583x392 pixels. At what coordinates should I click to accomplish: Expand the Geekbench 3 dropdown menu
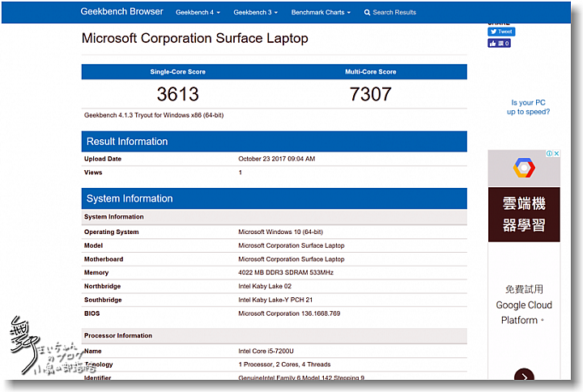[x=255, y=12]
